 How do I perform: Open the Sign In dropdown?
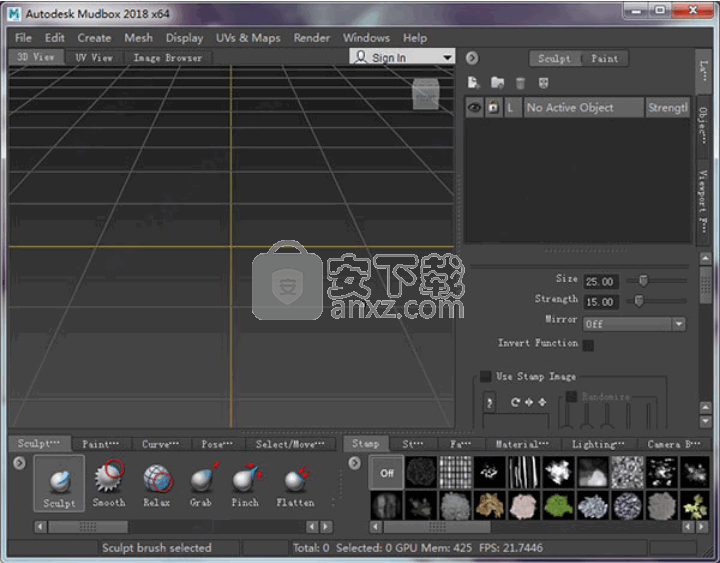tap(402, 57)
